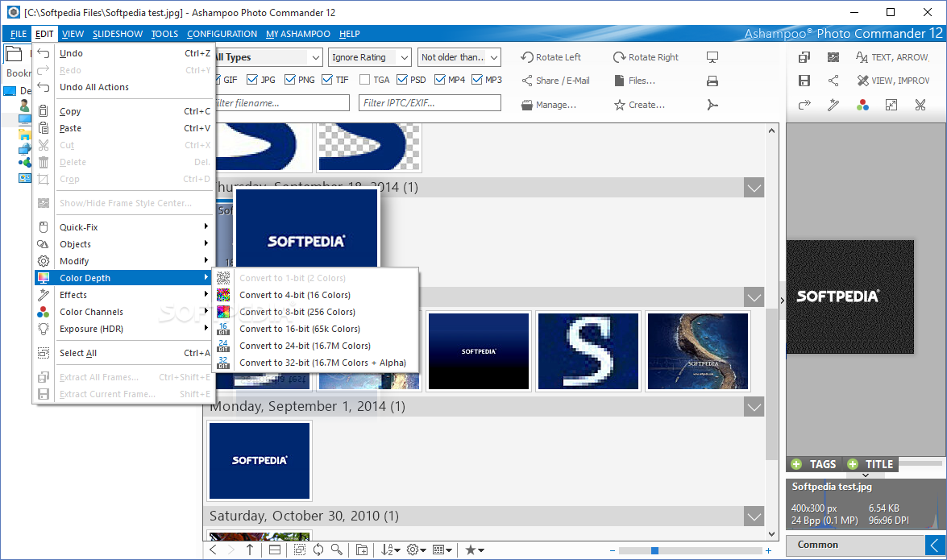Click the picture frame selection icon in right panel
This screenshot has width=947, height=560.
tap(833, 57)
